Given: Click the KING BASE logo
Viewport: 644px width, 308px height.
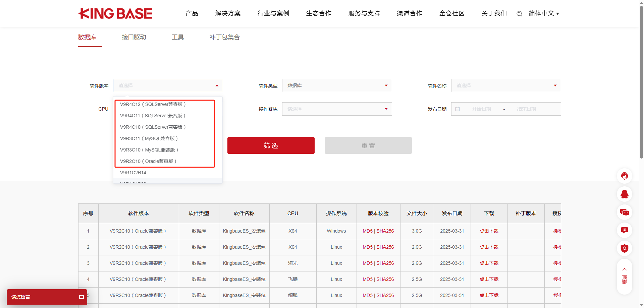Looking at the screenshot, I should [115, 13].
